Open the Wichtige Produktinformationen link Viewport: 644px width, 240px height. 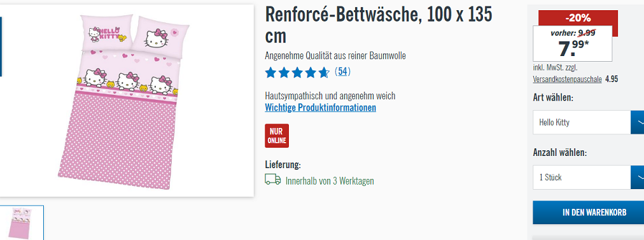(320, 108)
